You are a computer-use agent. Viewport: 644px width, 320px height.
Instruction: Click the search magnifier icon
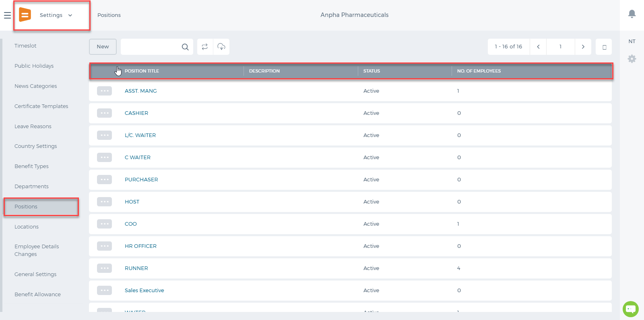click(185, 47)
